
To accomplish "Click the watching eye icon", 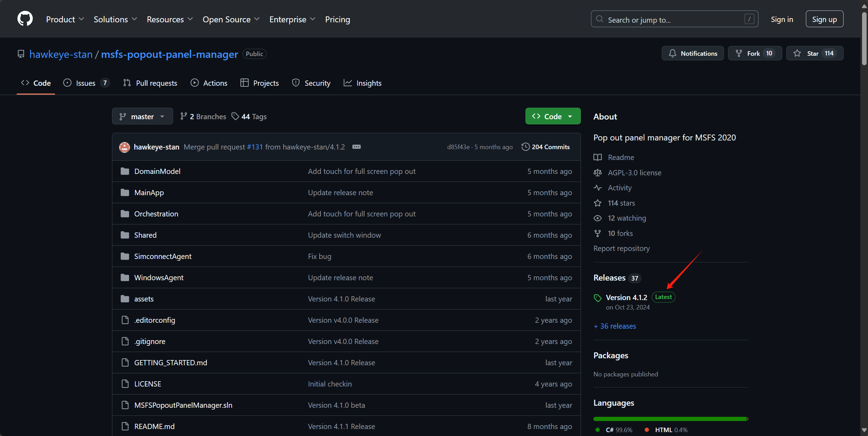I will 598,218.
